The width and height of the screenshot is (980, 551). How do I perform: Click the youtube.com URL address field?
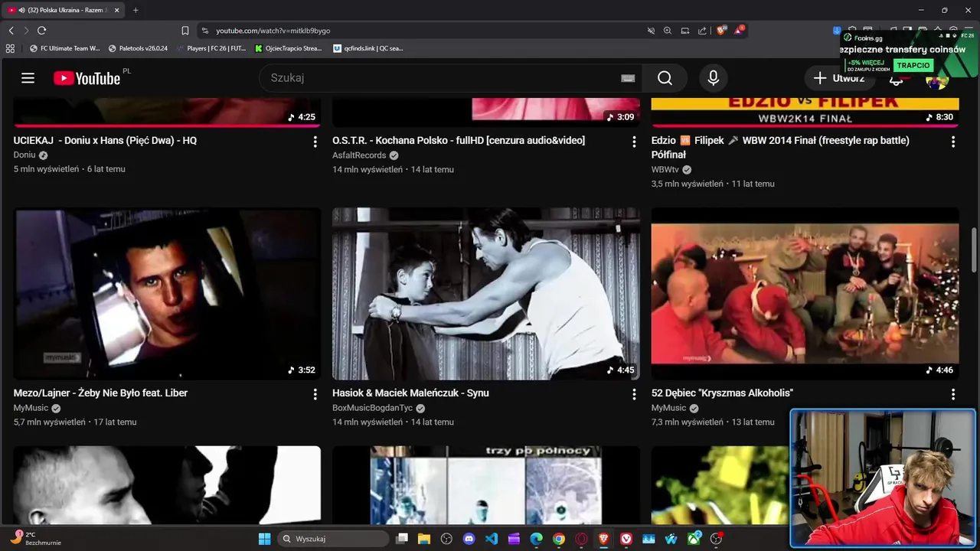273,31
